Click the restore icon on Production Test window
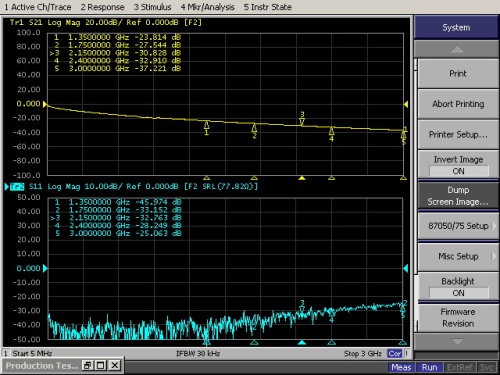The image size is (500, 375). (88, 366)
